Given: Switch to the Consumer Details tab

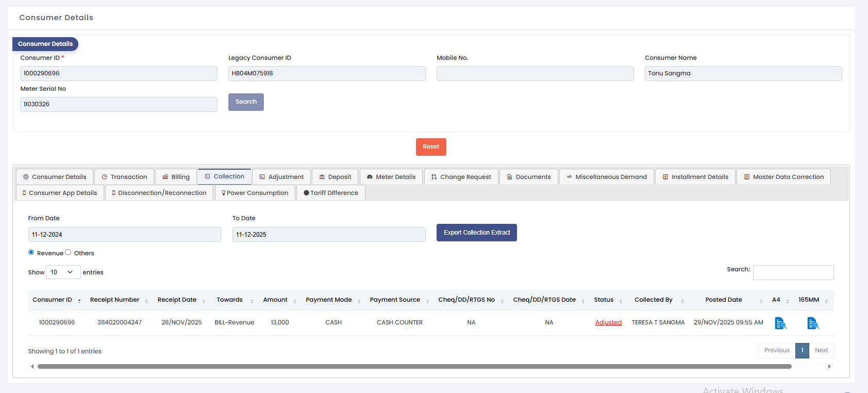Looking at the screenshot, I should coord(55,177).
